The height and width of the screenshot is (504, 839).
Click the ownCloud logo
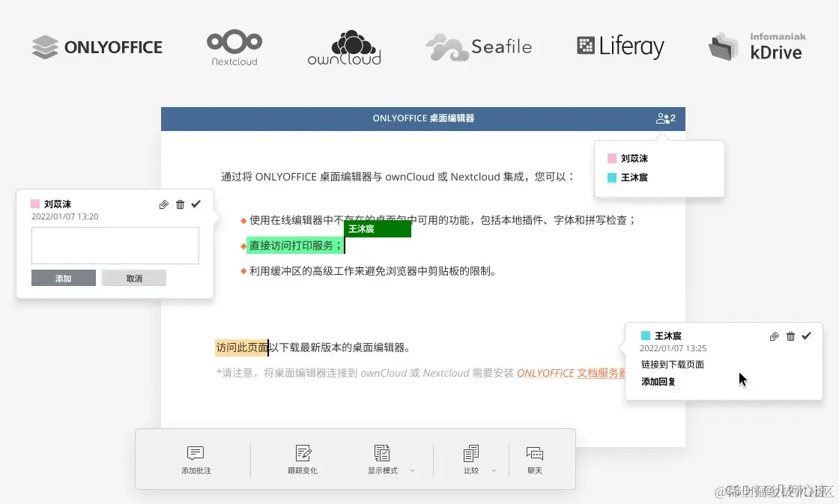coord(345,48)
